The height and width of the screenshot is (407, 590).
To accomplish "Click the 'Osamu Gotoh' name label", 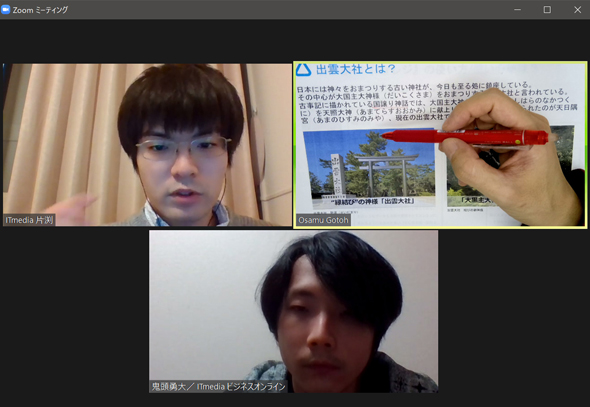I will [323, 220].
